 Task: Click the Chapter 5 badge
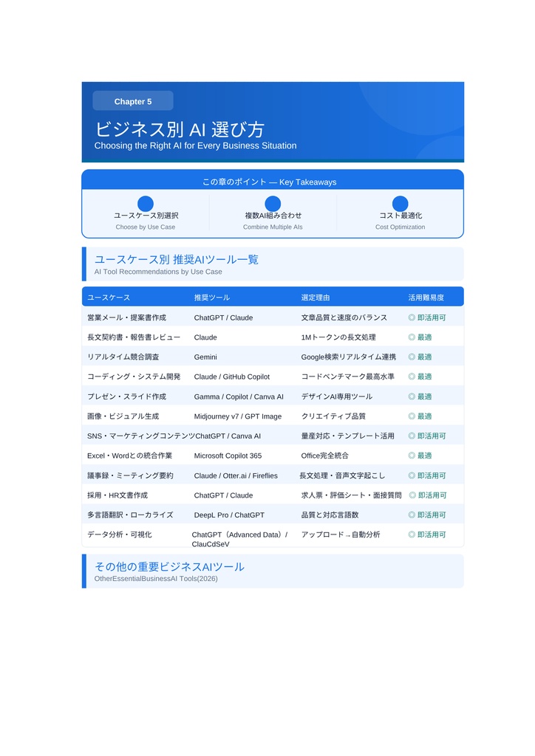[x=133, y=100]
